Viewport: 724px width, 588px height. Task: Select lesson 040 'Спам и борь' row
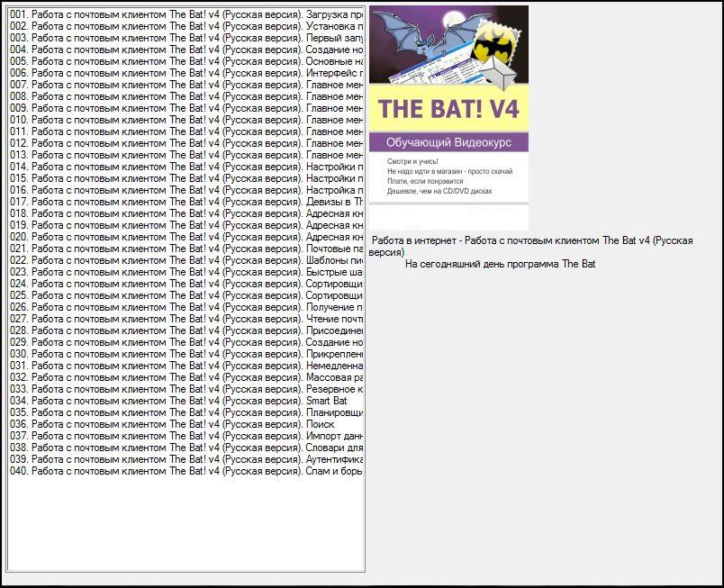click(x=186, y=470)
